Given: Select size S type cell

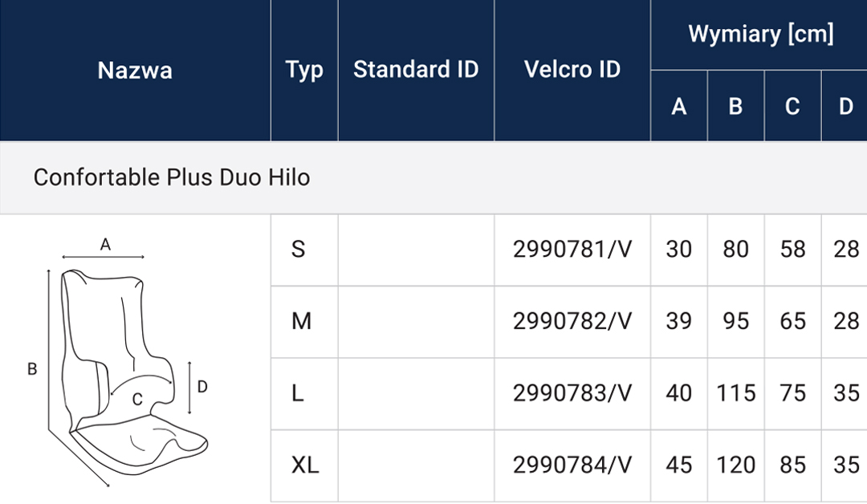Looking at the screenshot, I should click(304, 250).
